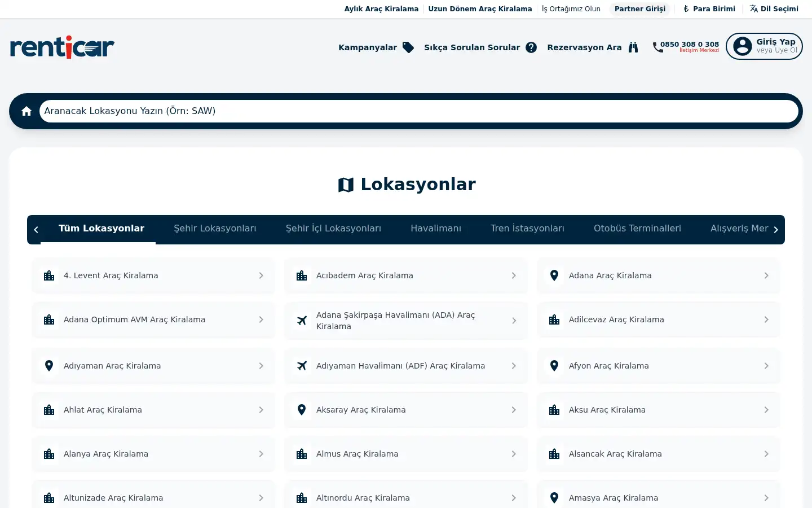Click the building icon beside Ahlat
Viewport: 812px width, 508px height.
[x=49, y=410]
